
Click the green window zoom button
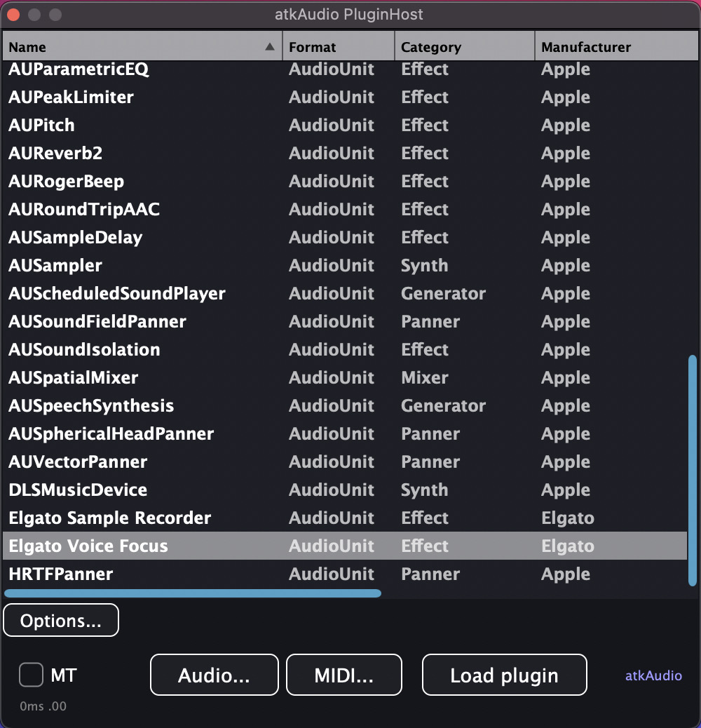[x=55, y=15]
